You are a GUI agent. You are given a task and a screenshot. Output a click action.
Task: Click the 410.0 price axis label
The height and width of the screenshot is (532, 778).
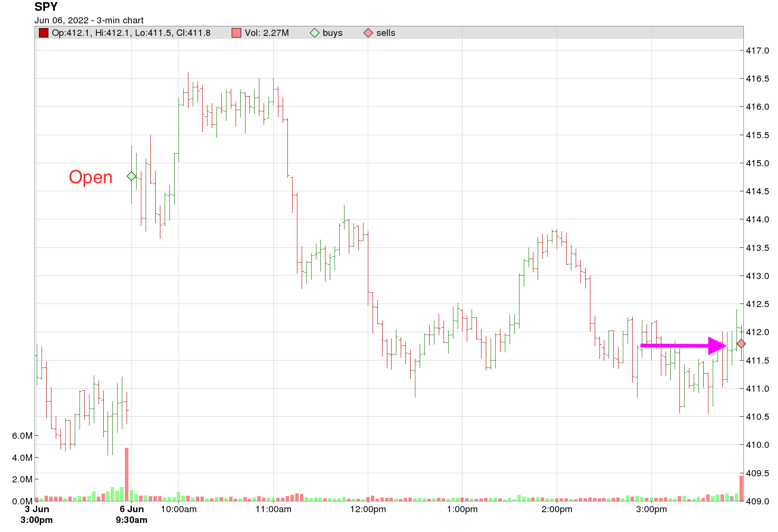click(x=758, y=445)
